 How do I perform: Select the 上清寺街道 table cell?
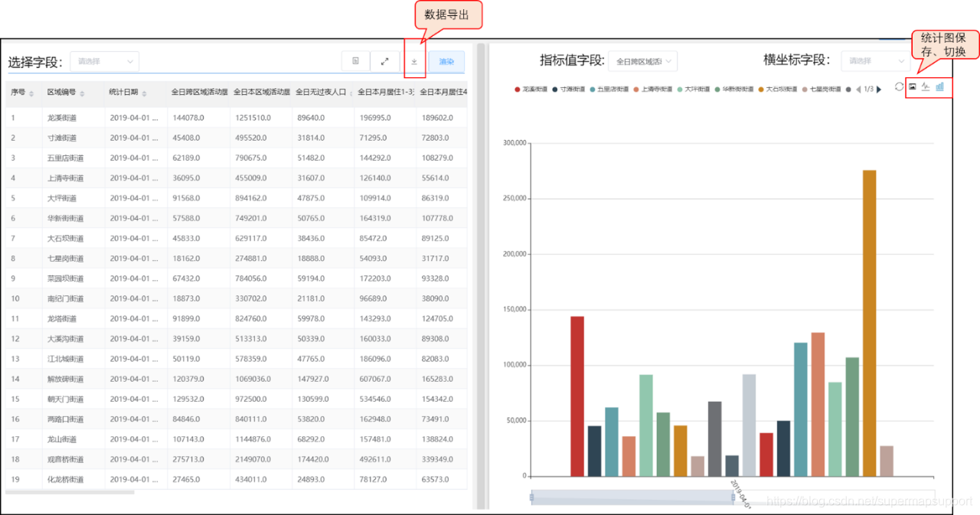74,178
